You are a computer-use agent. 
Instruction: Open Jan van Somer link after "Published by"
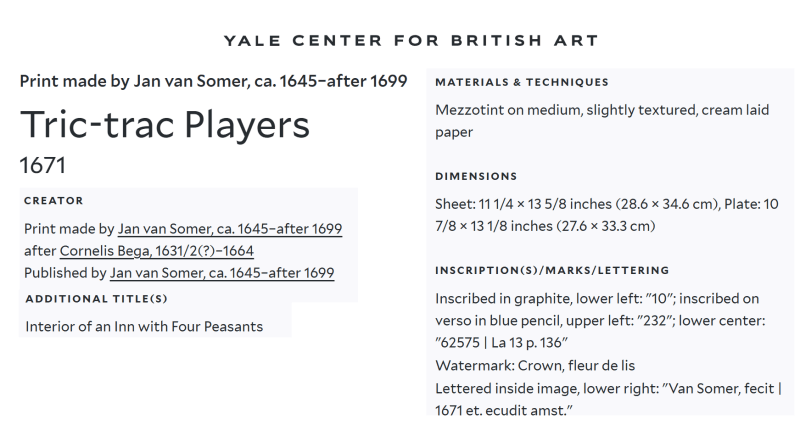coord(222,273)
